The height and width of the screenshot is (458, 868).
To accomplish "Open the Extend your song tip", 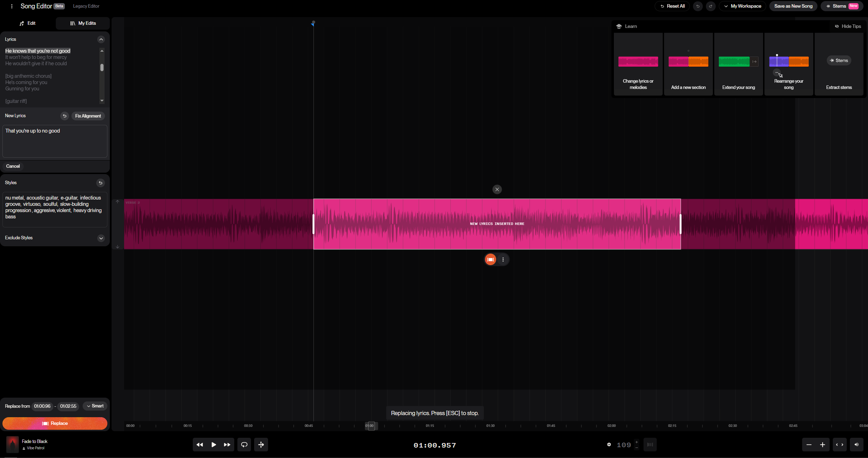I will coord(738,64).
